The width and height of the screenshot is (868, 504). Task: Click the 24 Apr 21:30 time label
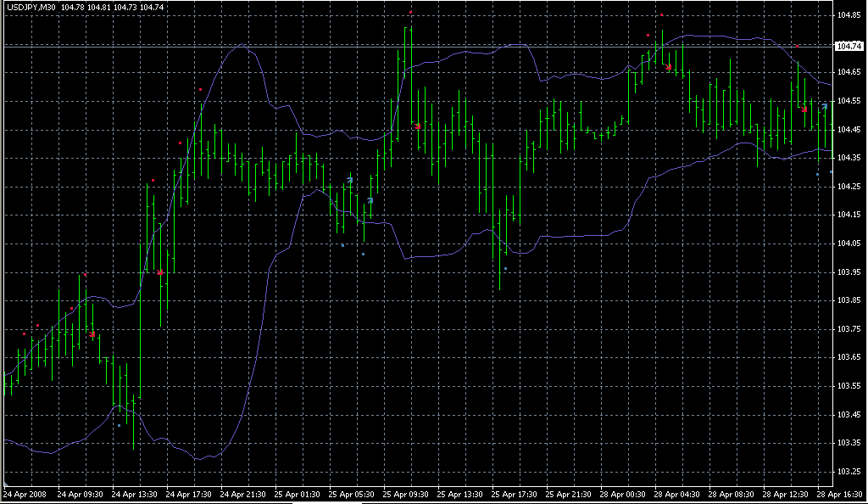click(243, 494)
